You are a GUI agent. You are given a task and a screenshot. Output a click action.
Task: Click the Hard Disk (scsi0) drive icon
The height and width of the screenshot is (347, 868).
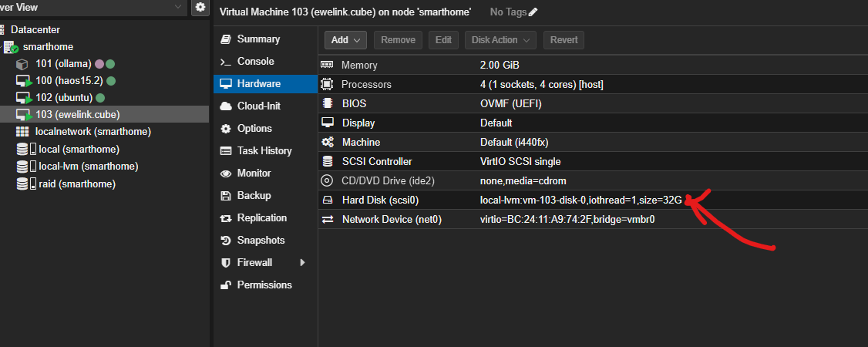(328, 200)
